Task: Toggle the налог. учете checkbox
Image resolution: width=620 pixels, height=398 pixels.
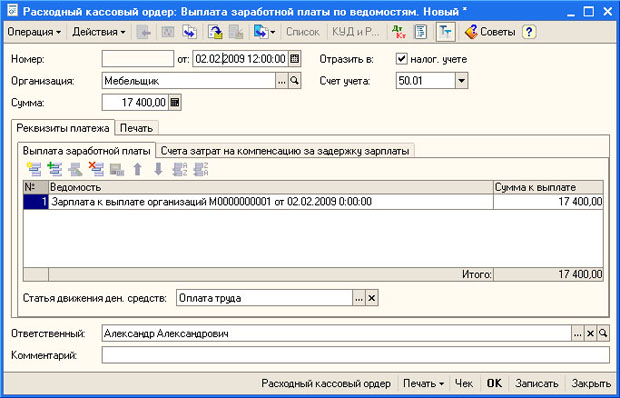Action: [x=401, y=59]
